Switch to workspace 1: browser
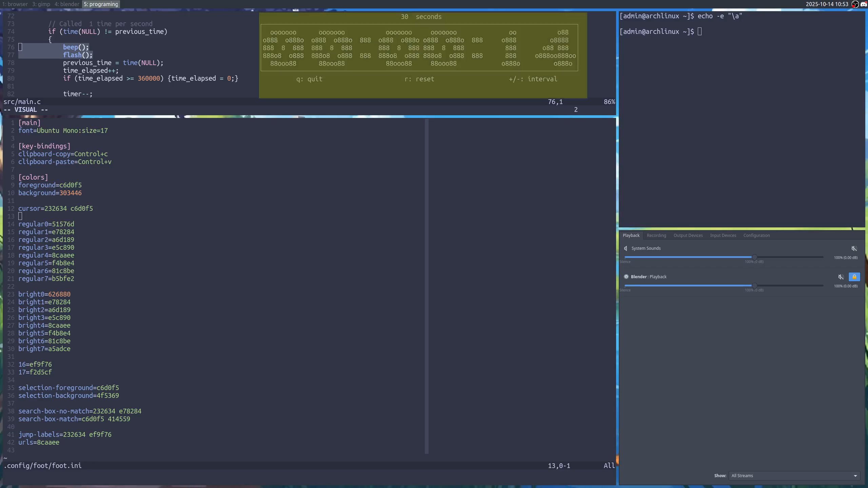Image resolution: width=868 pixels, height=488 pixels. tap(15, 4)
